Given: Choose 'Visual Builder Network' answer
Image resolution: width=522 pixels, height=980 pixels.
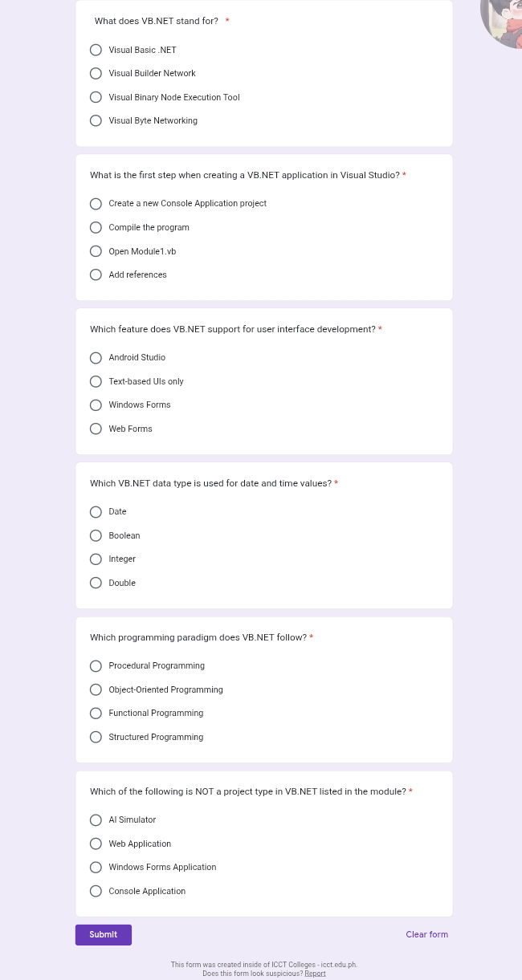Looking at the screenshot, I should [x=96, y=74].
